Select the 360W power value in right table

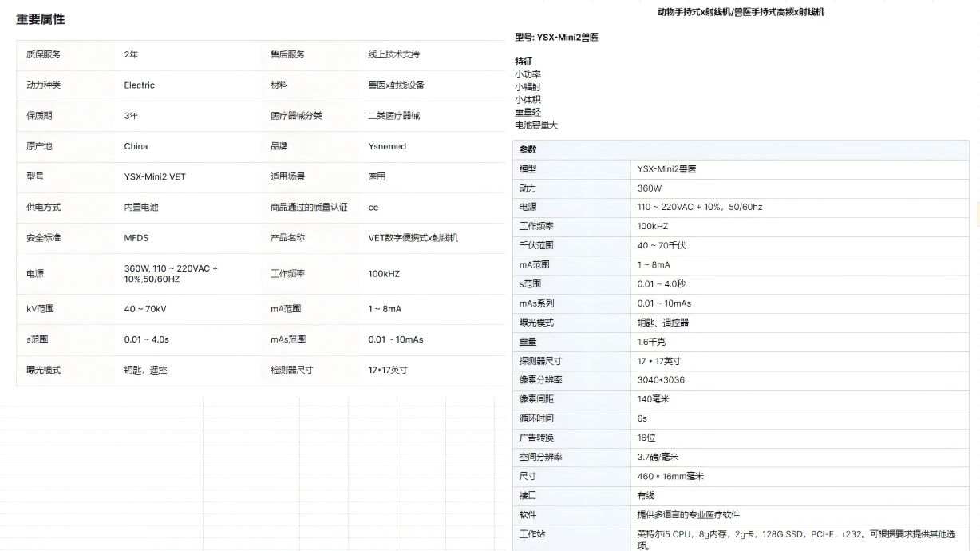click(x=650, y=188)
